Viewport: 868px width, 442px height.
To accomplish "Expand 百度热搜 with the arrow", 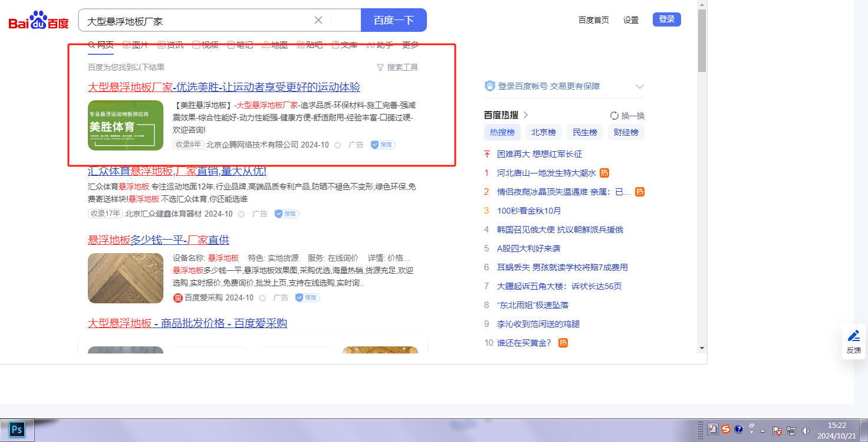I will coord(525,115).
